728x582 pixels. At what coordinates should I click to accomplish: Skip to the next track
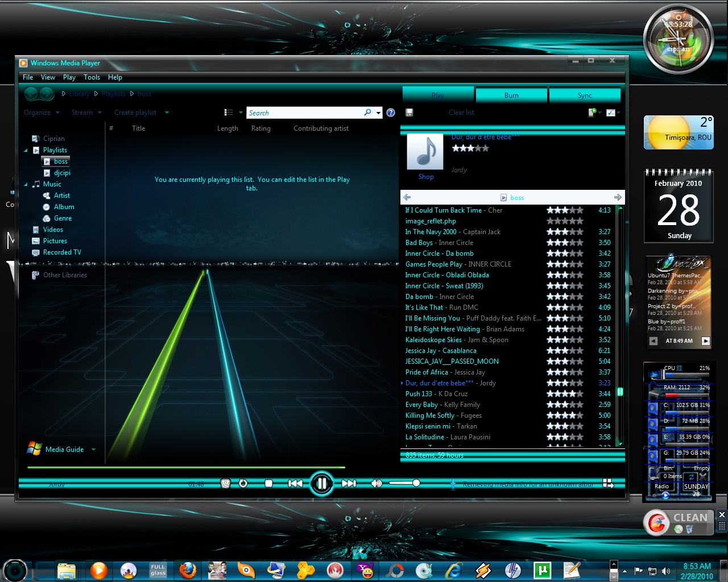tap(349, 484)
